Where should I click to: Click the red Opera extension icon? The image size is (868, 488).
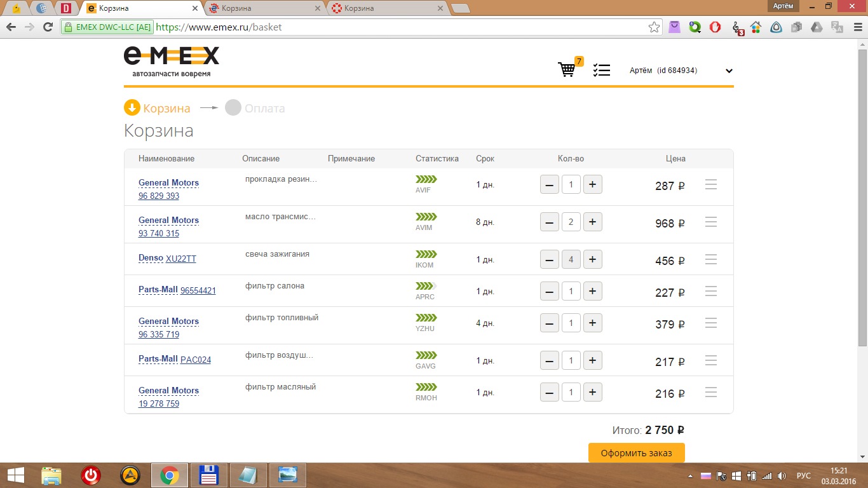point(715,27)
